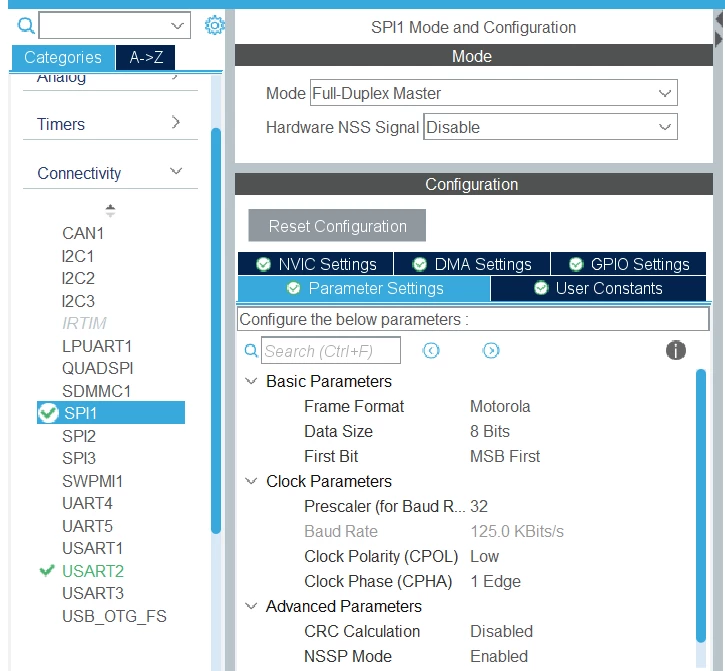Image resolution: width=725 pixels, height=671 pixels.
Task: Click the magnifier icon in categories panel
Action: coord(26,25)
